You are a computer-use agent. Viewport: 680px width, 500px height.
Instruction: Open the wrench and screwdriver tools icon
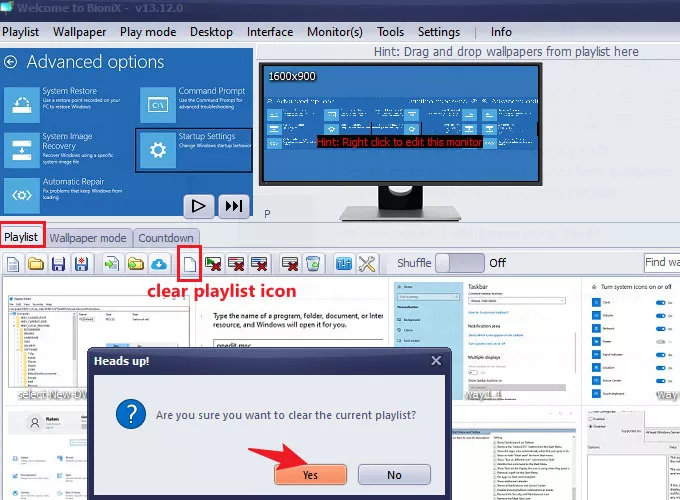tap(367, 264)
